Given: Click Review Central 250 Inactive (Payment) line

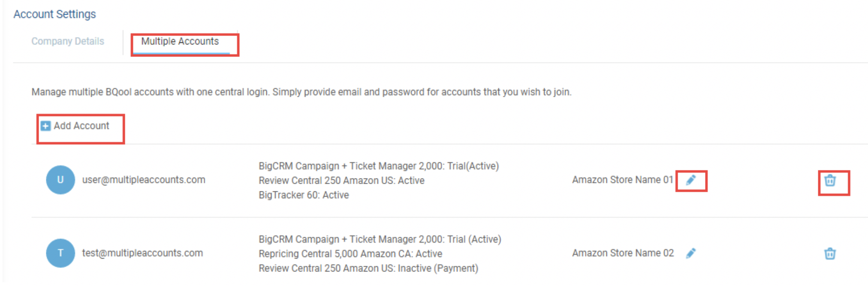Looking at the screenshot, I should coord(368,268).
